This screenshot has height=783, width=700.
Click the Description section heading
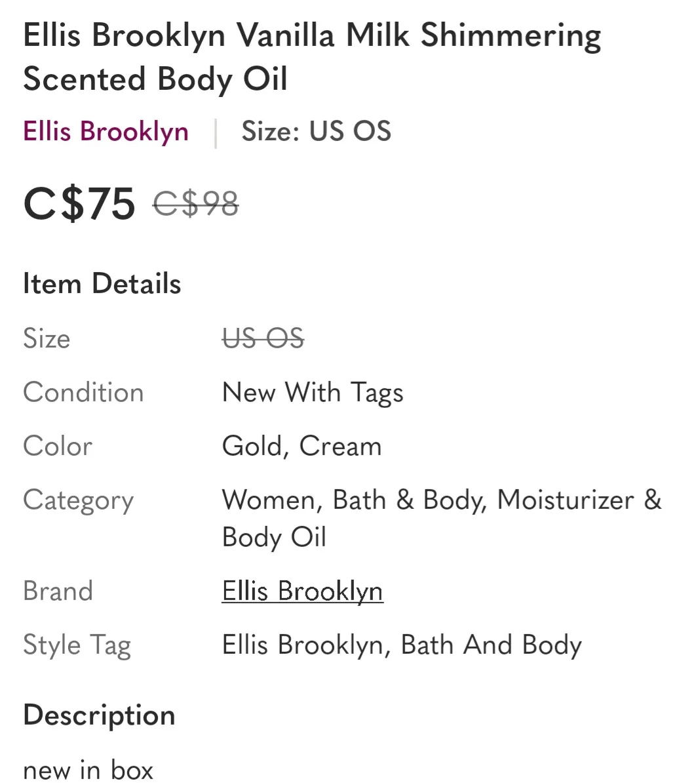point(98,715)
